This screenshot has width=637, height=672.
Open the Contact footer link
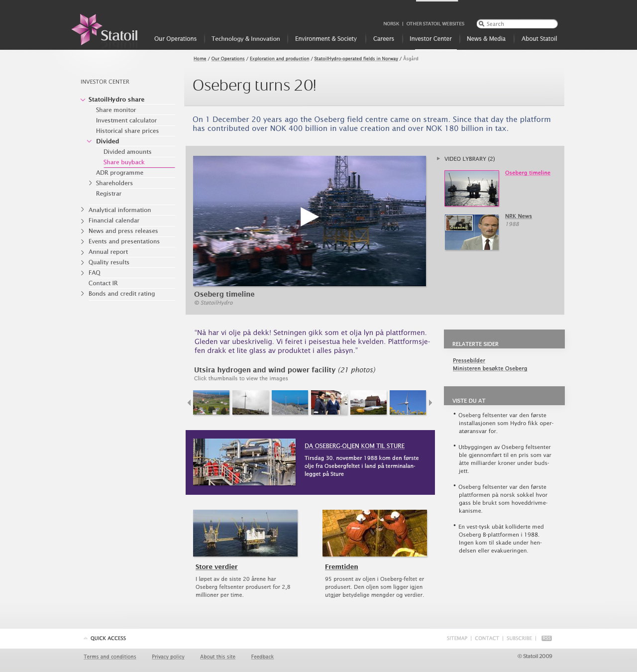[487, 638]
